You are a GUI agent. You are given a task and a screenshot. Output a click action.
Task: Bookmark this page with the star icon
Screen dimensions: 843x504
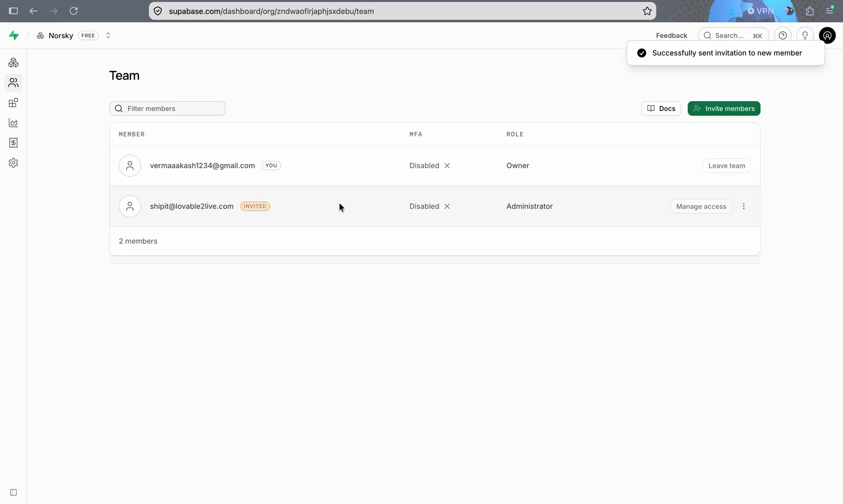(x=647, y=11)
